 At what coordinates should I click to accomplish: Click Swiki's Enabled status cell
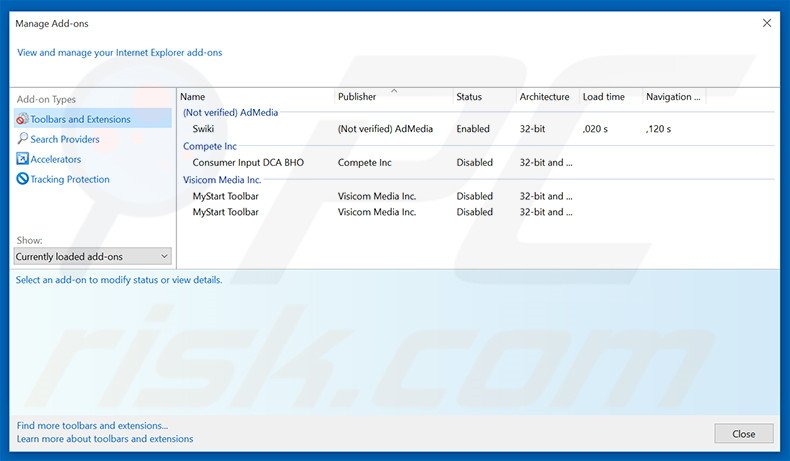473,128
